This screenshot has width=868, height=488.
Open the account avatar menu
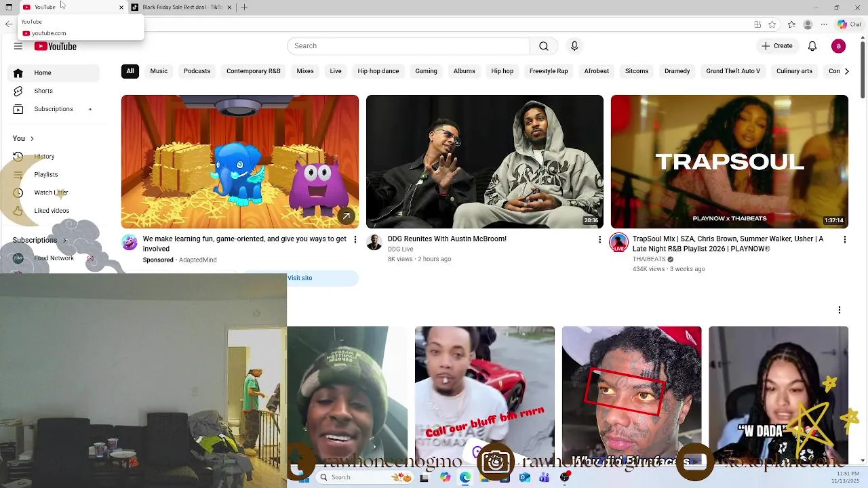pos(839,46)
